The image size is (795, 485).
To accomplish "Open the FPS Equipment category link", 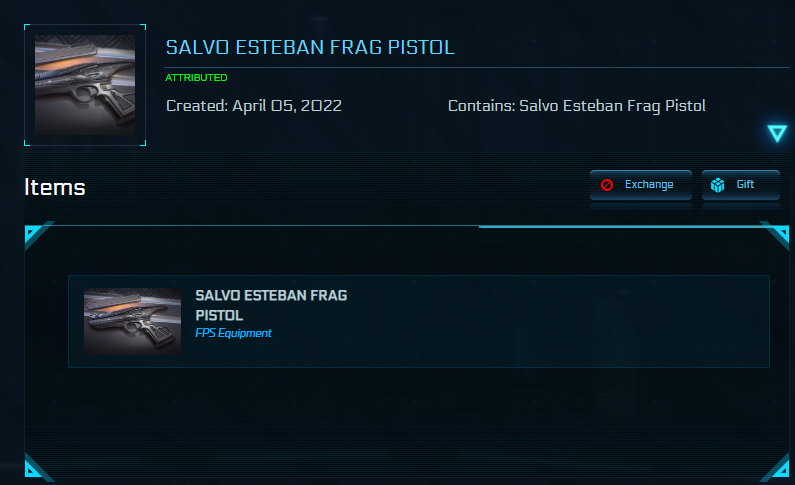I will click(x=233, y=333).
